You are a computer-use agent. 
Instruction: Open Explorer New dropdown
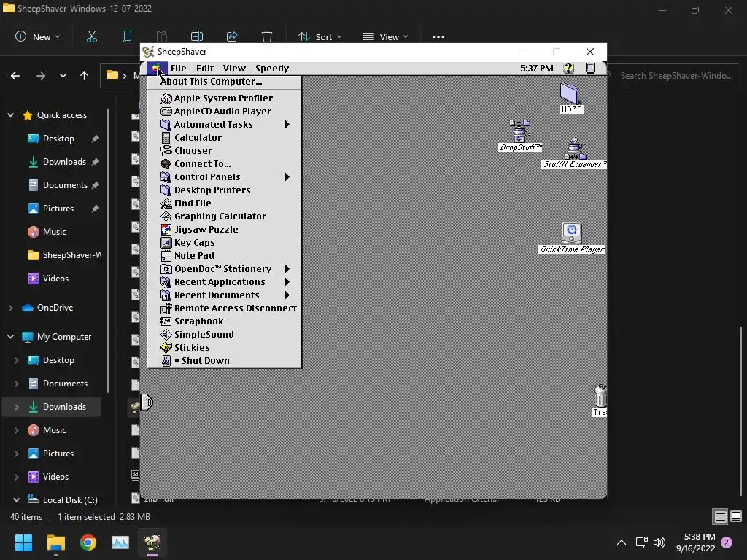click(38, 36)
